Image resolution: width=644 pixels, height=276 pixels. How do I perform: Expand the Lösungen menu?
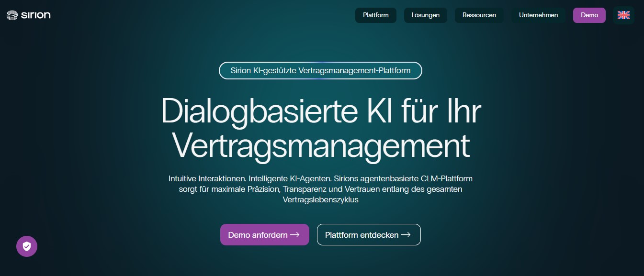click(x=425, y=15)
